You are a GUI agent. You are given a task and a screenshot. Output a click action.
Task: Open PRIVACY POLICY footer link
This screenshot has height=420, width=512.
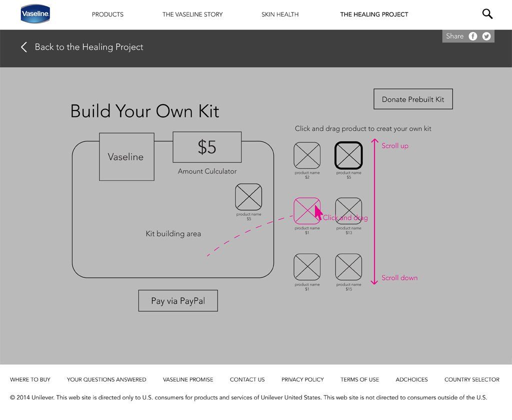click(x=302, y=379)
